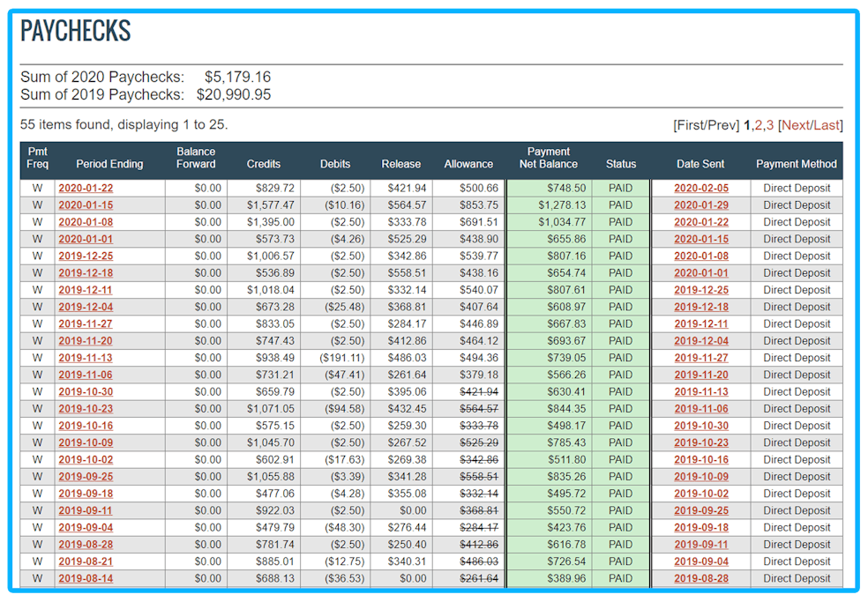Viewport: 868px width, 602px height.
Task: Go to page 2 of paychecks
Action: click(x=758, y=125)
